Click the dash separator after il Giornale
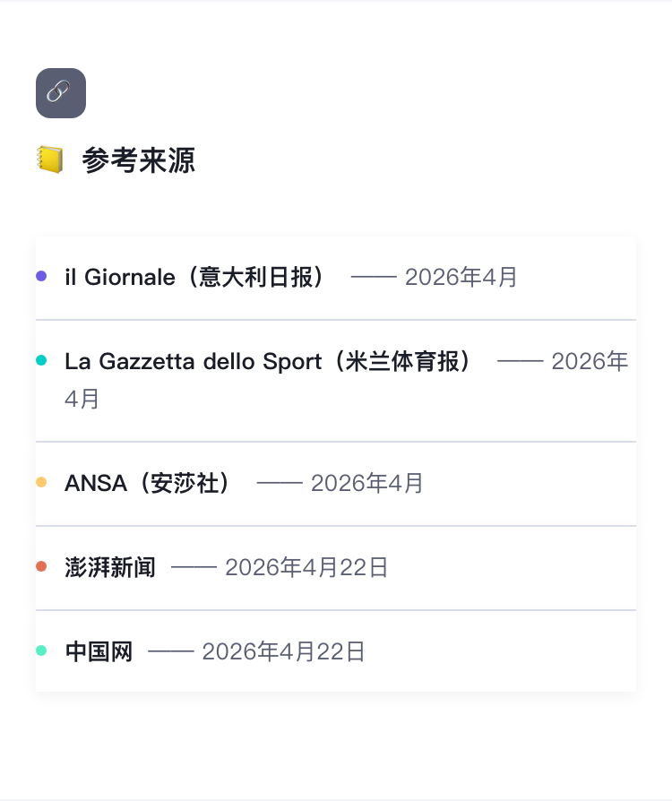This screenshot has width=672, height=801. tap(374, 278)
